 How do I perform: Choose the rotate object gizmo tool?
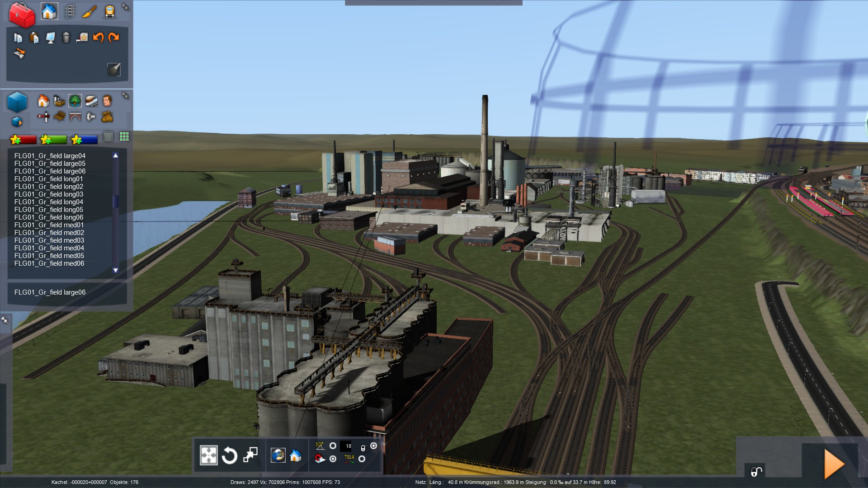(x=229, y=455)
